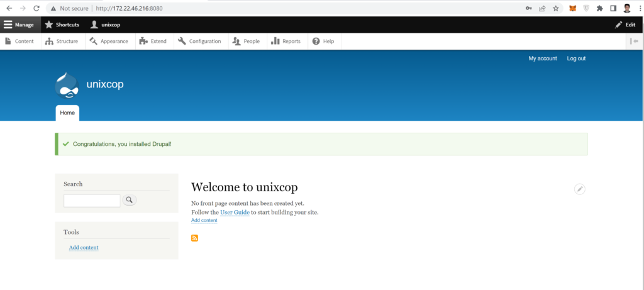Viewport: 644px width, 290px height.
Task: Open the Content admin menu
Action: click(x=20, y=41)
